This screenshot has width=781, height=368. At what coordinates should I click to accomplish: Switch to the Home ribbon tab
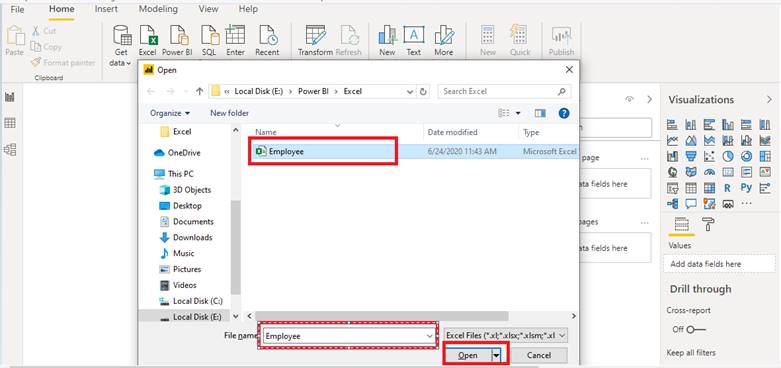click(x=62, y=9)
